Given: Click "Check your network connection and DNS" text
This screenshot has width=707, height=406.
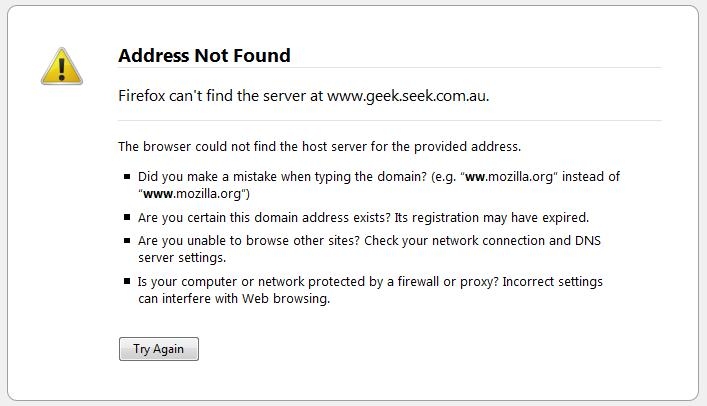Looking at the screenshot, I should (x=482, y=240).
